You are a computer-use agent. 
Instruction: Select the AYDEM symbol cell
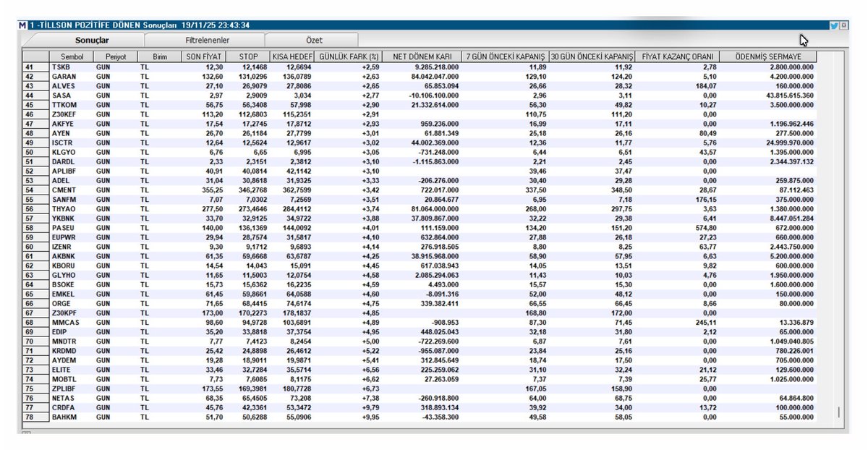click(x=71, y=361)
